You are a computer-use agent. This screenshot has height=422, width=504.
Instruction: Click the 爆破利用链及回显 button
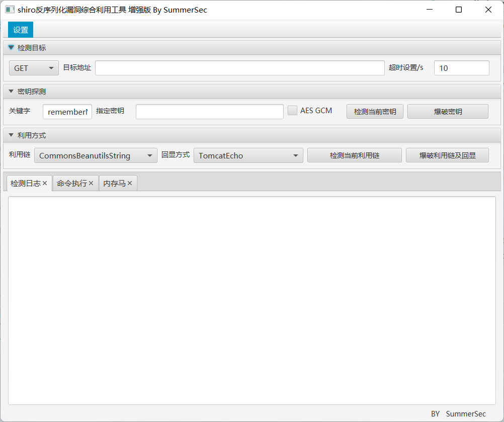(x=448, y=155)
